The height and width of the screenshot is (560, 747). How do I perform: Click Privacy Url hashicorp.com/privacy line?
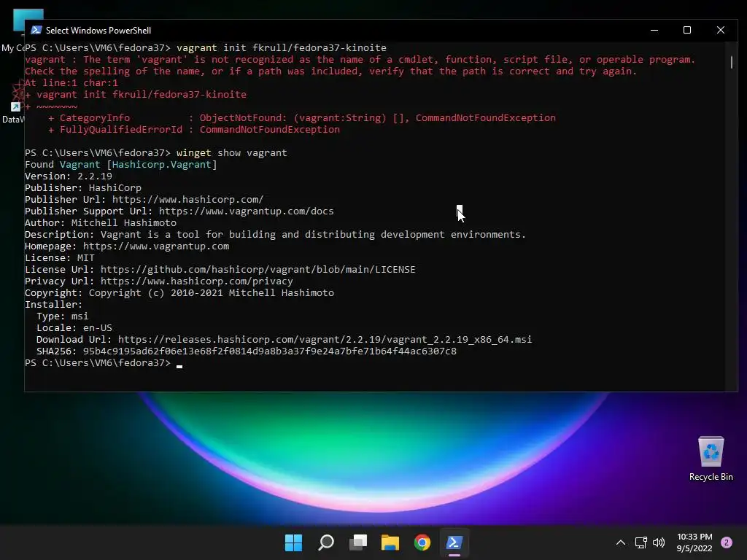coord(158,281)
